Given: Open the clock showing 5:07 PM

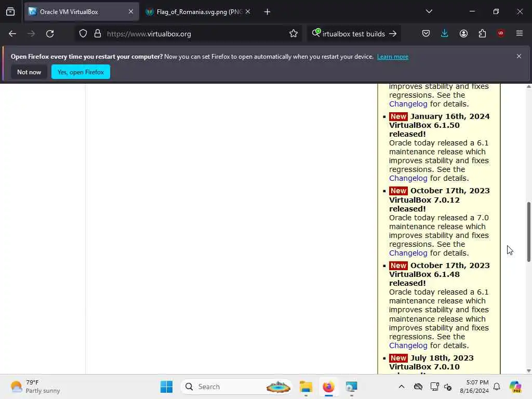Looking at the screenshot, I should [474, 387].
